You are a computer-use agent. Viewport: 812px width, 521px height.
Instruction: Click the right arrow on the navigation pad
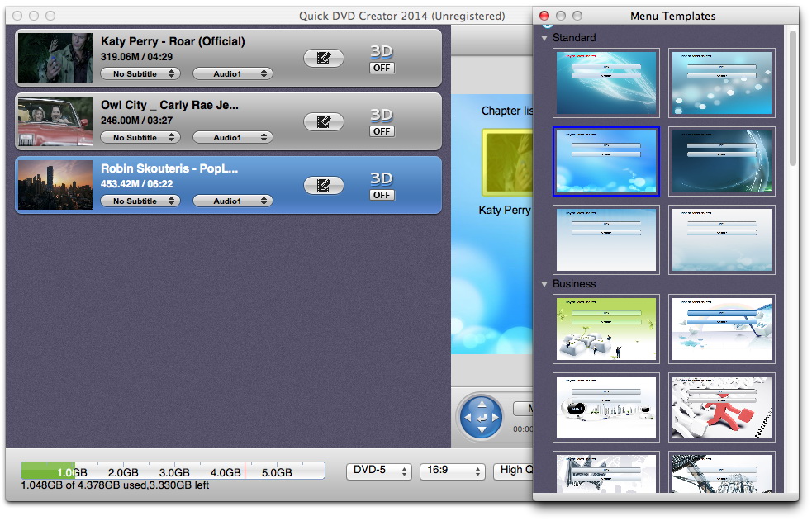point(495,417)
